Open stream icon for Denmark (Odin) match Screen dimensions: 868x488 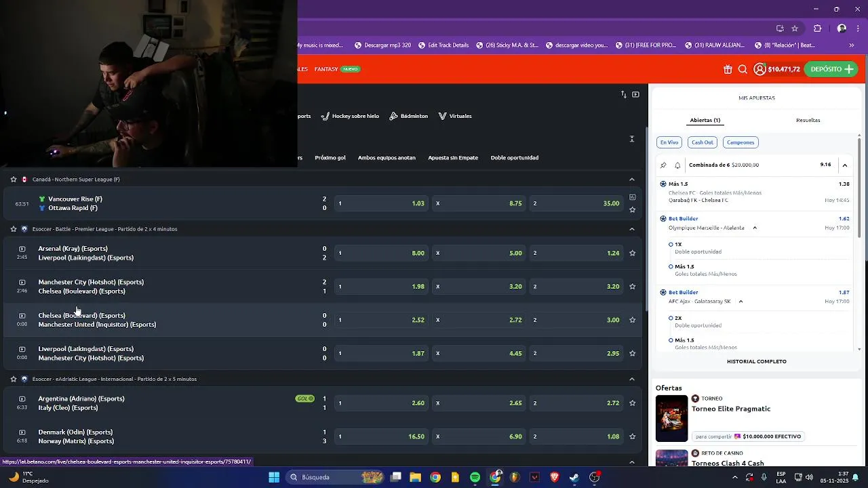click(22, 432)
